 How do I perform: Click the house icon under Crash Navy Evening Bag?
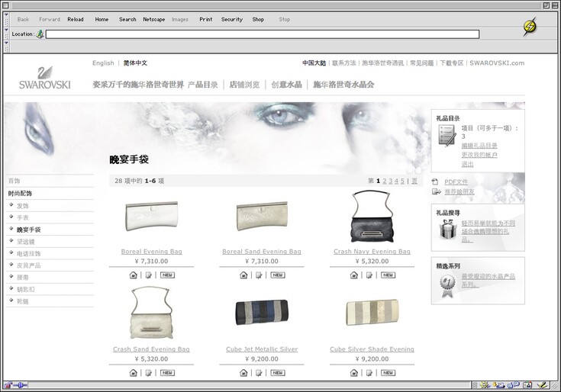pyautogui.click(x=354, y=275)
